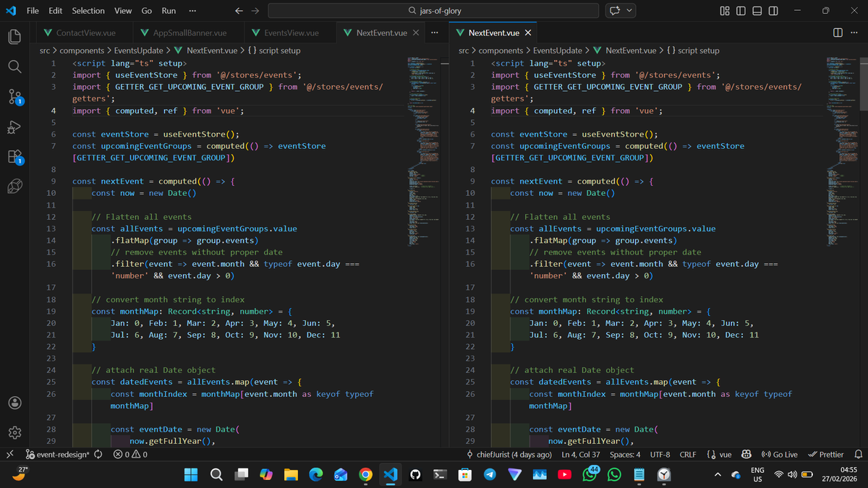Toggle the primary side bar
The width and height of the screenshot is (868, 488).
(x=741, y=11)
